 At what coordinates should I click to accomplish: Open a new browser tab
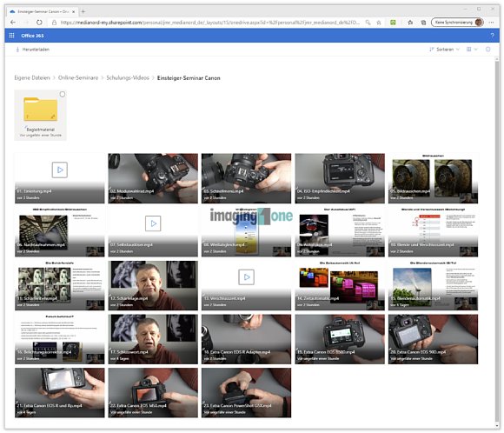(83, 11)
